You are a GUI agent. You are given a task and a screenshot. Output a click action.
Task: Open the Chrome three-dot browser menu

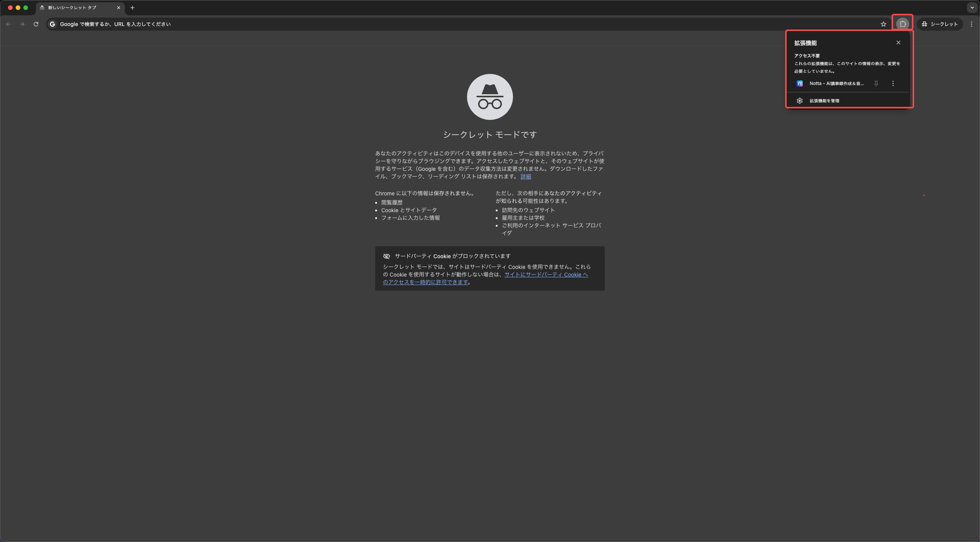click(971, 24)
